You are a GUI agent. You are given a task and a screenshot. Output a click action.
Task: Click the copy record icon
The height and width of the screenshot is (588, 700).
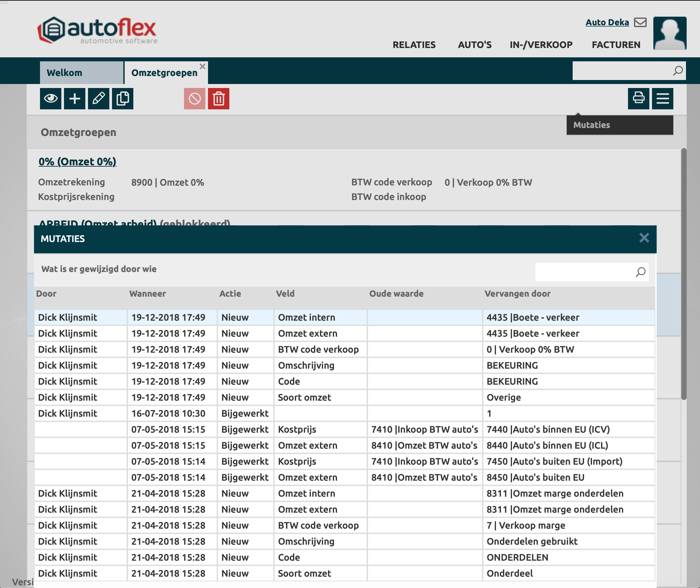pos(123,99)
